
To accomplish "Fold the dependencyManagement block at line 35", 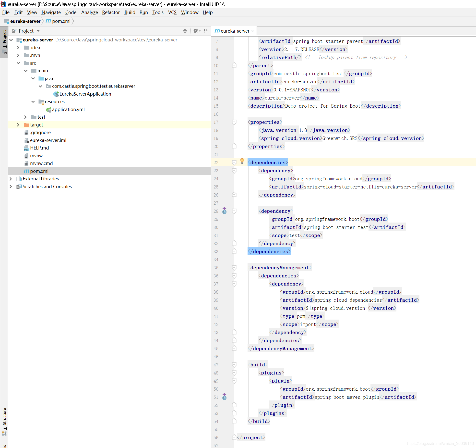I will pos(234,268).
